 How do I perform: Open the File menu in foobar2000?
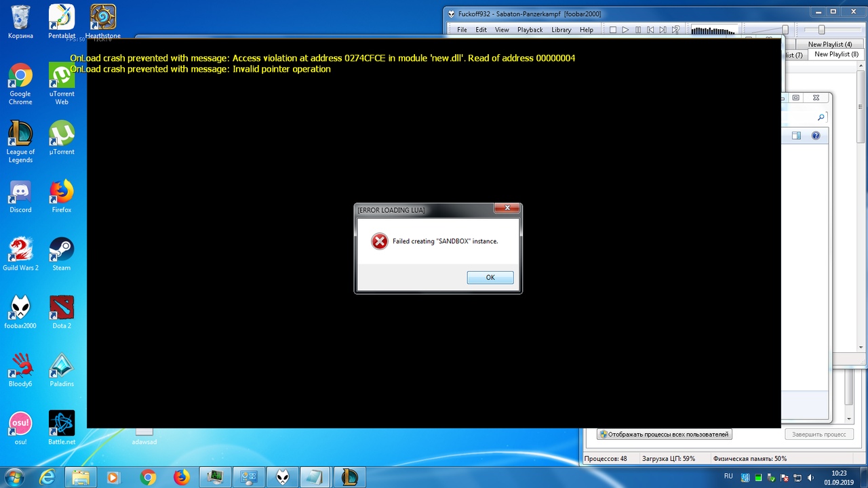(462, 30)
